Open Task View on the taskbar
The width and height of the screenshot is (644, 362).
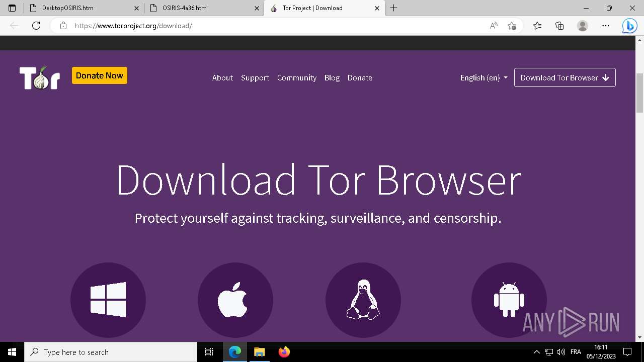(x=209, y=352)
